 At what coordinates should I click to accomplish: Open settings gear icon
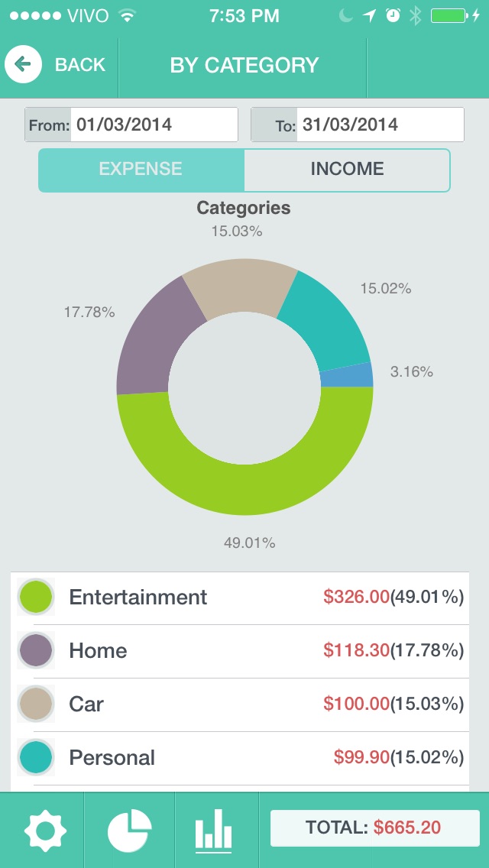point(46,830)
